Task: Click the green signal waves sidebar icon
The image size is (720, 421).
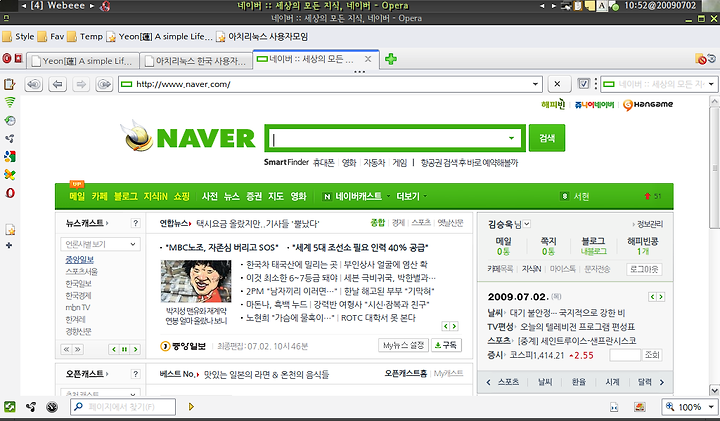Action: (x=10, y=102)
